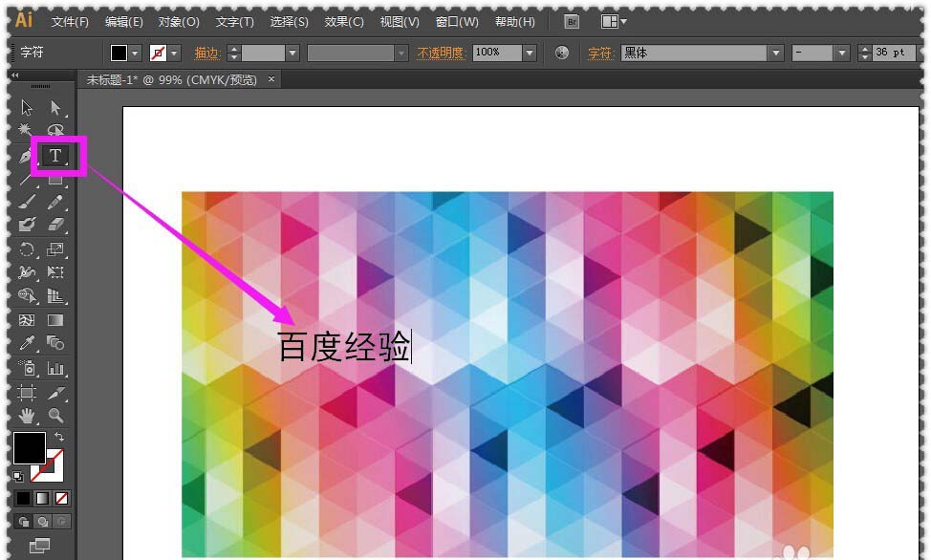Select the Free Transform tool
Viewport: 931px width, 560px height.
pyautogui.click(x=55, y=272)
